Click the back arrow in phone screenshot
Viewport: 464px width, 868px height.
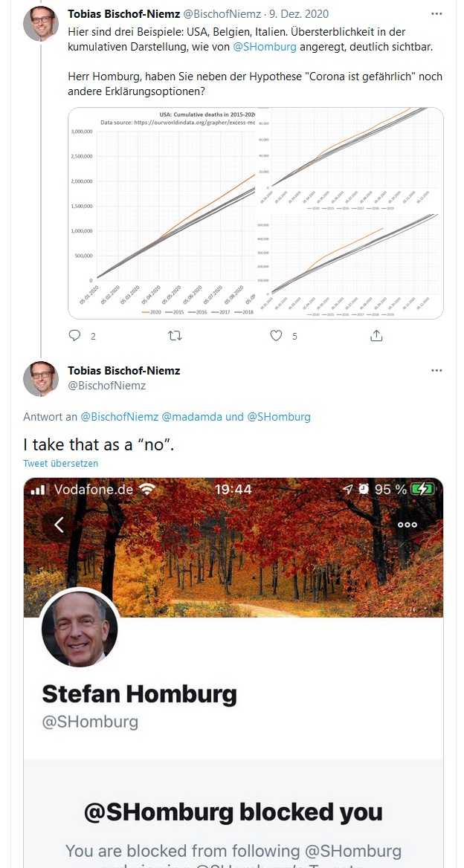[x=59, y=525]
